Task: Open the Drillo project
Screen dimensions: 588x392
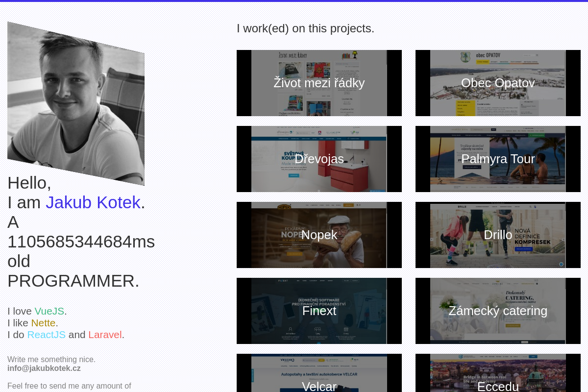Action: [x=498, y=235]
